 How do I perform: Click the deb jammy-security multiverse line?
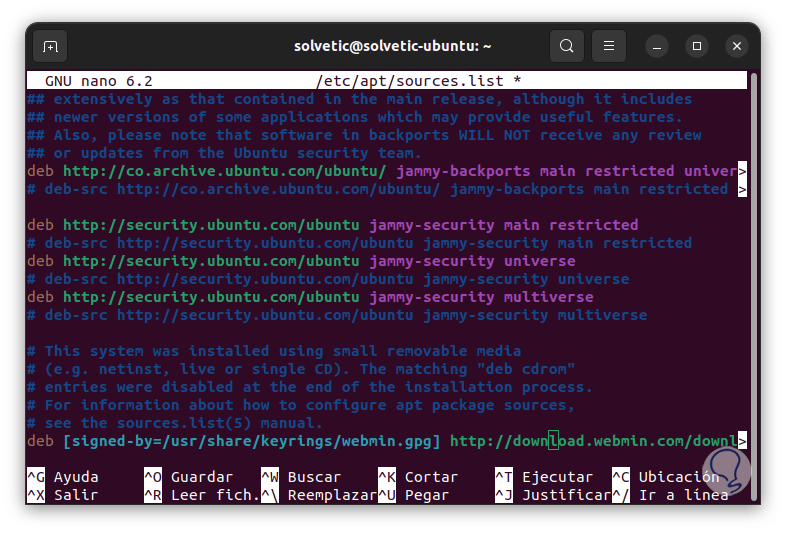click(310, 297)
